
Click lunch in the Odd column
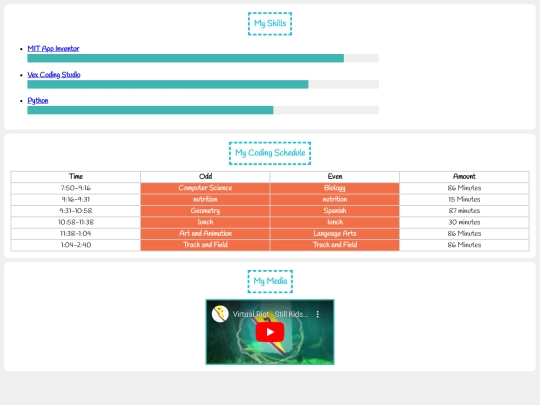coord(205,222)
